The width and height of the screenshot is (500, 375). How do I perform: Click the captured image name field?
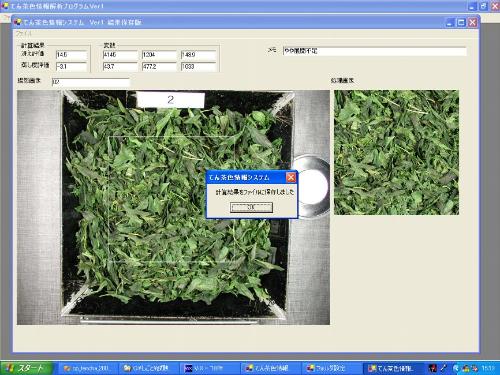coord(90,82)
